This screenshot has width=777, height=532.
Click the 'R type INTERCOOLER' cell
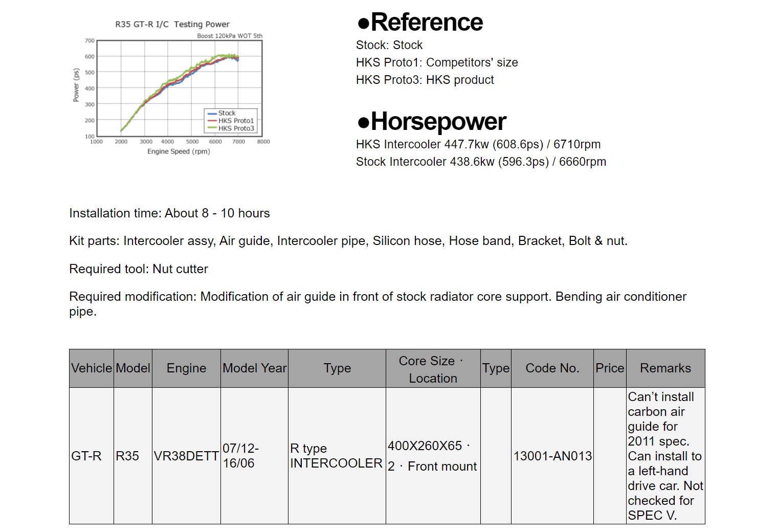coord(337,456)
